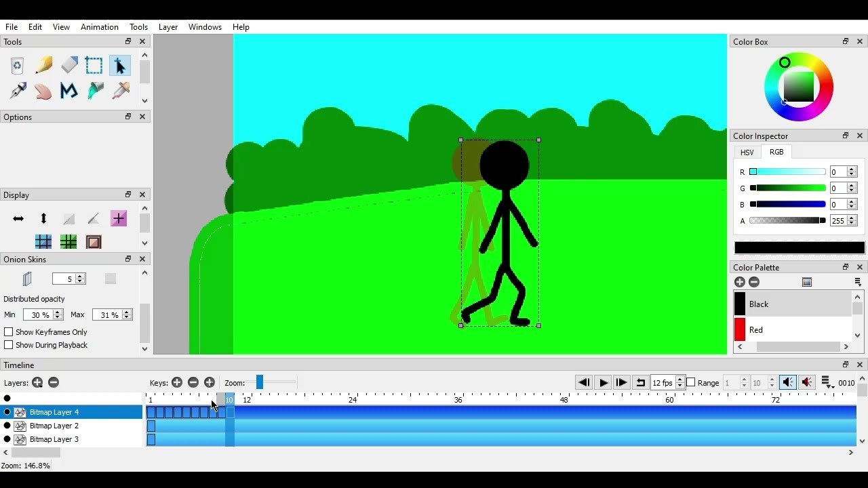
Task: Click the onion skin count field showing 5
Action: [x=64, y=279]
